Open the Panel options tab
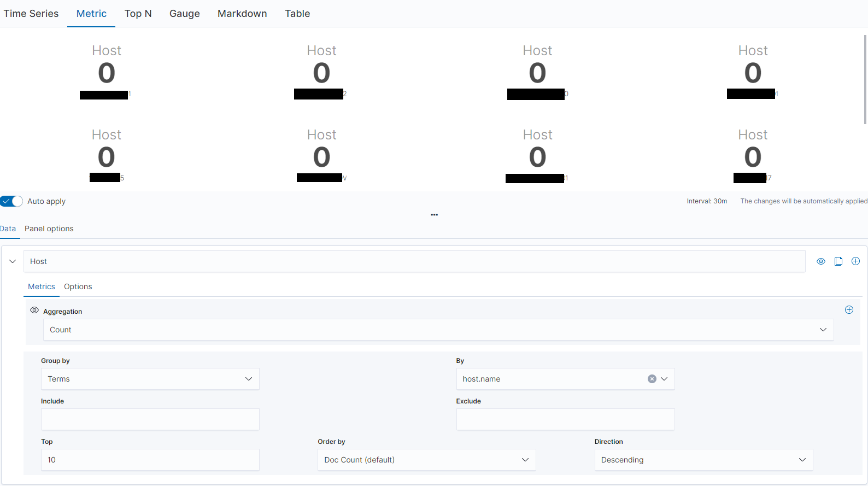This screenshot has height=486, width=868. point(49,229)
